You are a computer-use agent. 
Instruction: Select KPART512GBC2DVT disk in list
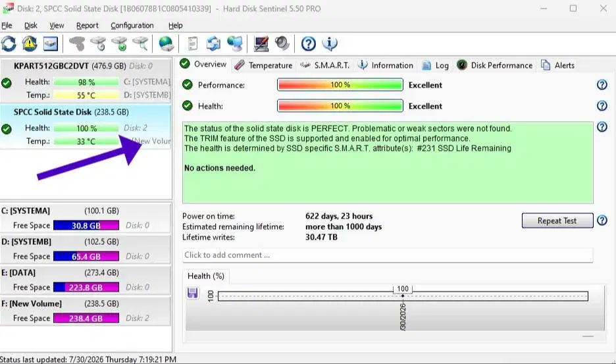[86, 81]
